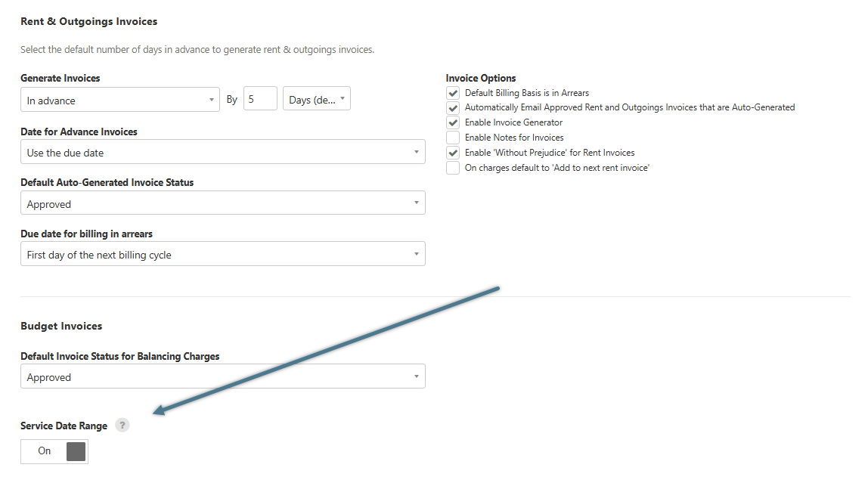Click the dark handle of the On switch
This screenshot has width=868, height=483.
(x=76, y=451)
